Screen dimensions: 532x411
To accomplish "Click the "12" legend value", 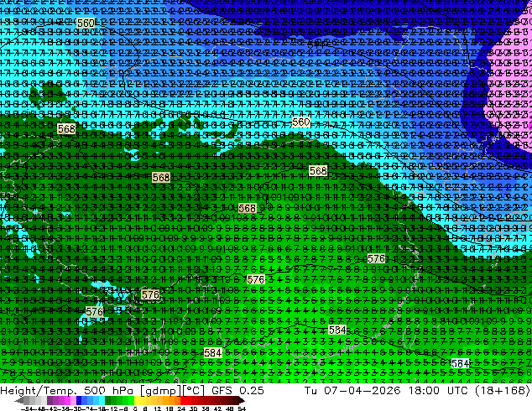I will pyautogui.click(x=157, y=409).
